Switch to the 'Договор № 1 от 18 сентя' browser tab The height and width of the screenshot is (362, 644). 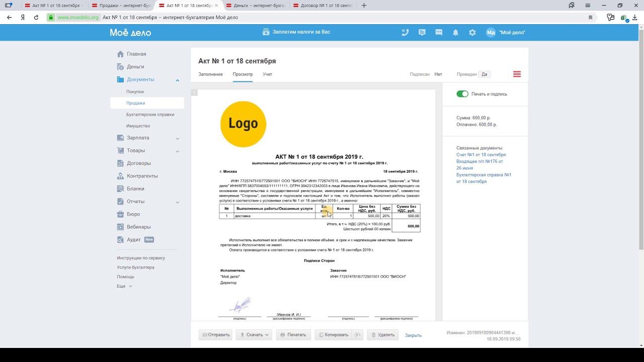(x=322, y=6)
